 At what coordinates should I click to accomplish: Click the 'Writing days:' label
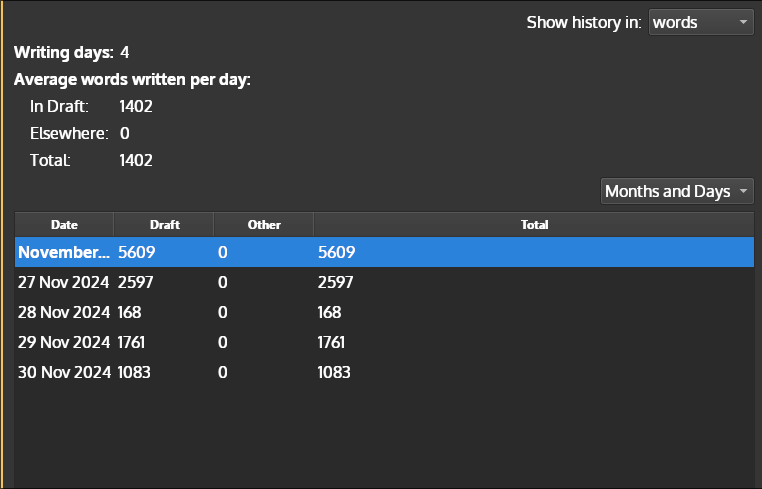(x=64, y=52)
